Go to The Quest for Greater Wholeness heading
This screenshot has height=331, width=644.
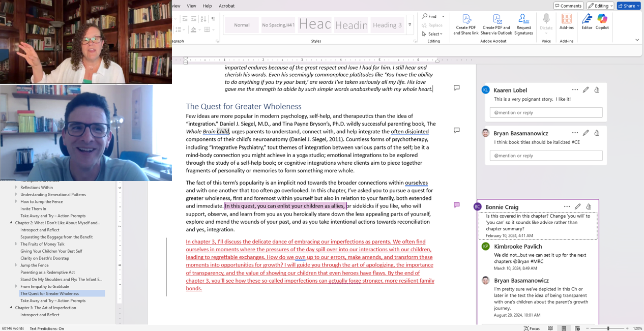tap(62, 293)
